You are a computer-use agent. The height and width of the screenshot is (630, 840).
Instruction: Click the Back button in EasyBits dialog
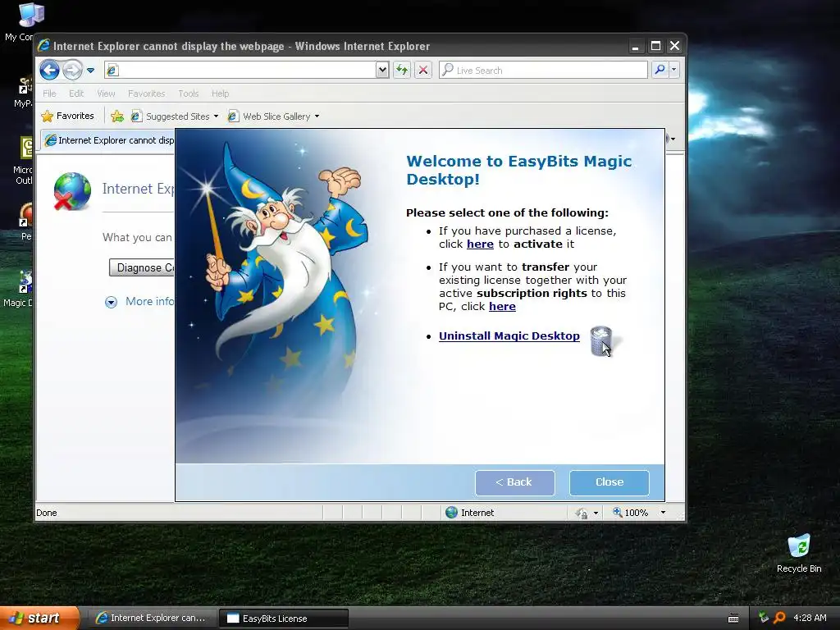pyautogui.click(x=515, y=482)
